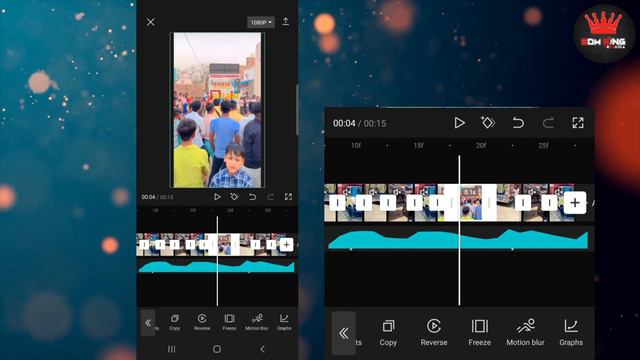The image size is (640, 360).
Task: Tap the Android back navigation arrow
Action: click(x=262, y=349)
